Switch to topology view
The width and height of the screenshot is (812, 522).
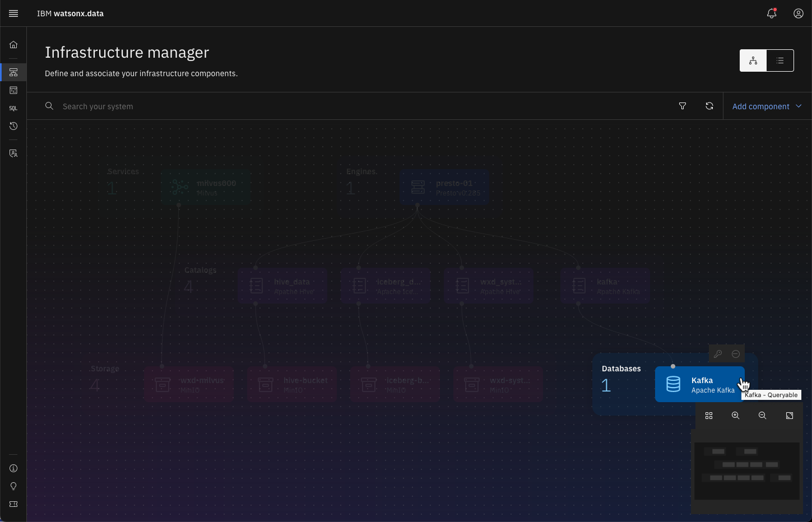pyautogui.click(x=753, y=60)
